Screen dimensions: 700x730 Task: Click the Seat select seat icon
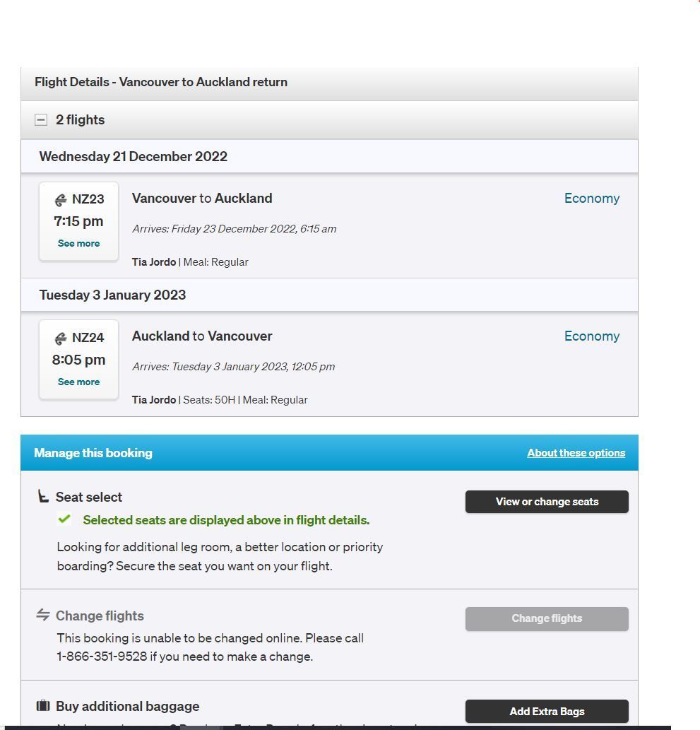pyautogui.click(x=43, y=496)
